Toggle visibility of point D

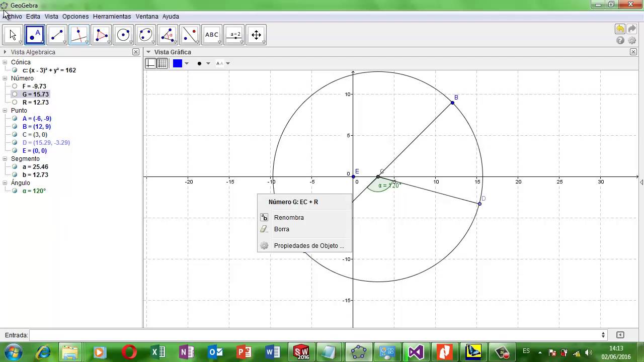click(x=15, y=143)
